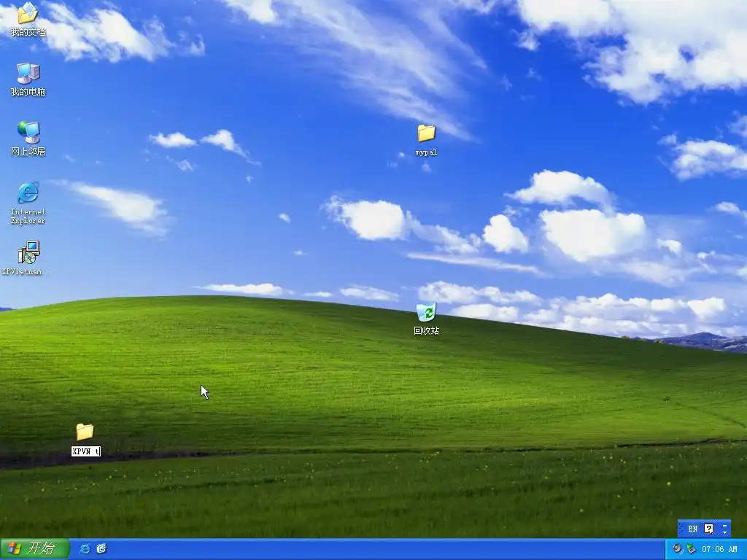The height and width of the screenshot is (560, 747).
Task: Open language bar options dropdown arrow
Action: pos(724,532)
